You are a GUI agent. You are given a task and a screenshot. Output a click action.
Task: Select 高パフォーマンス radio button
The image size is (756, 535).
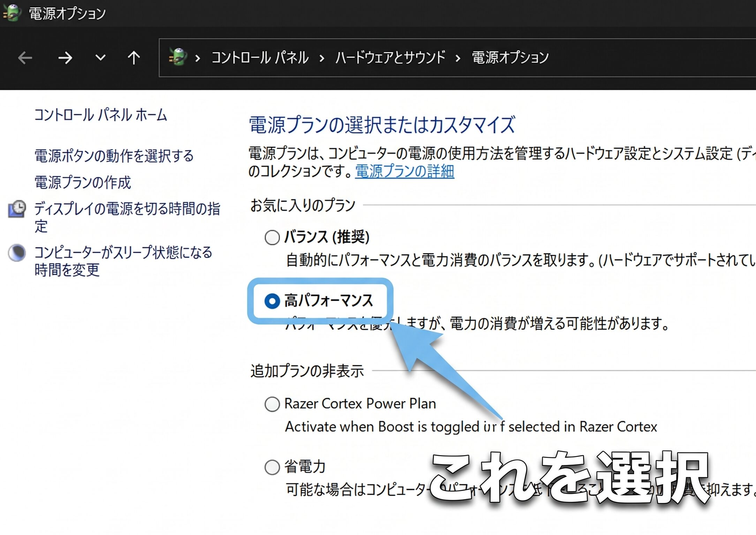[x=272, y=301]
